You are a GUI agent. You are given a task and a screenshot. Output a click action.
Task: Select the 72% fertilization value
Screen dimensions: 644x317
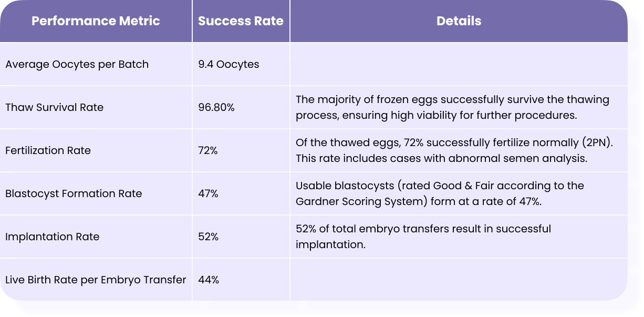[x=208, y=151]
